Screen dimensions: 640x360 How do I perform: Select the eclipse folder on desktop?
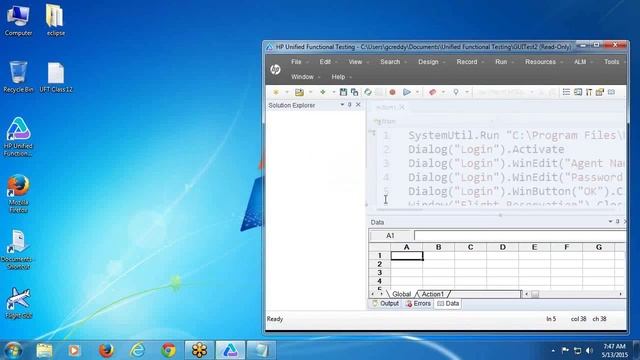point(55,21)
